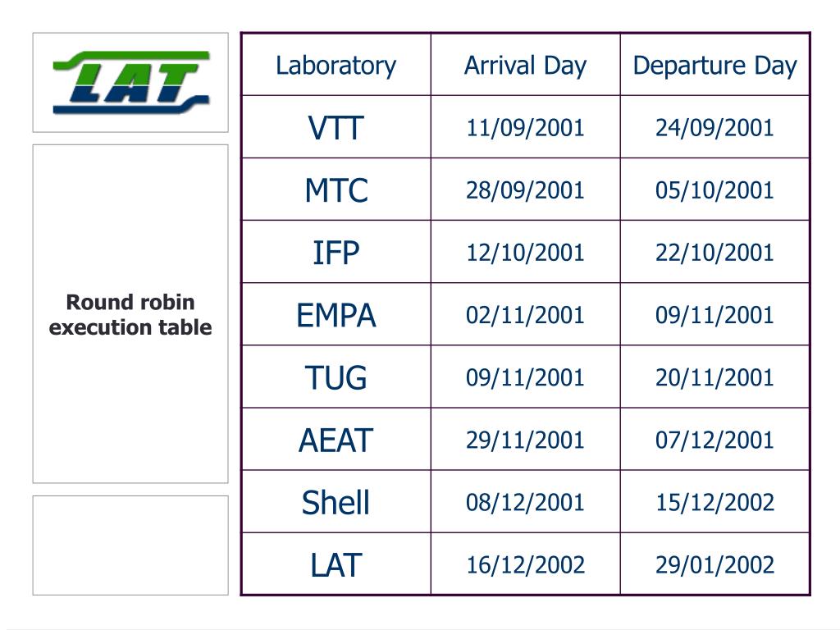
Task: Select the AEAT laboratory cell
Action: (336, 440)
